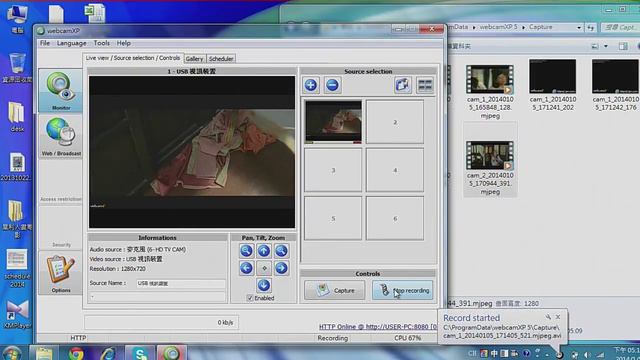The width and height of the screenshot is (640, 360).
Task: Open Chrome from the taskbar
Action: click(x=76, y=353)
